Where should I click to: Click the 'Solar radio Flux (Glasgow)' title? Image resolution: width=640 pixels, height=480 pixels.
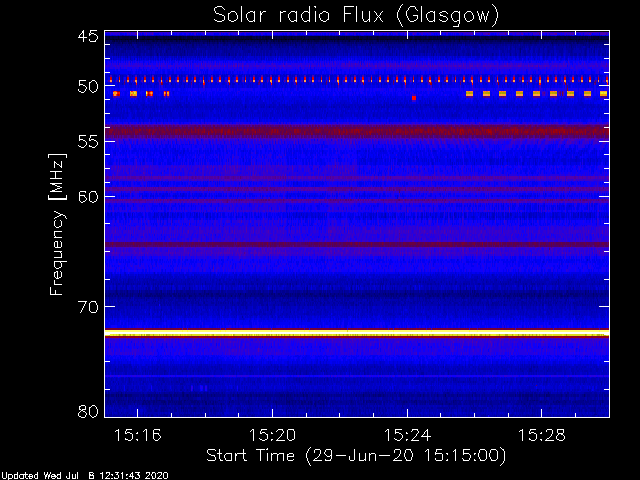(x=356, y=16)
